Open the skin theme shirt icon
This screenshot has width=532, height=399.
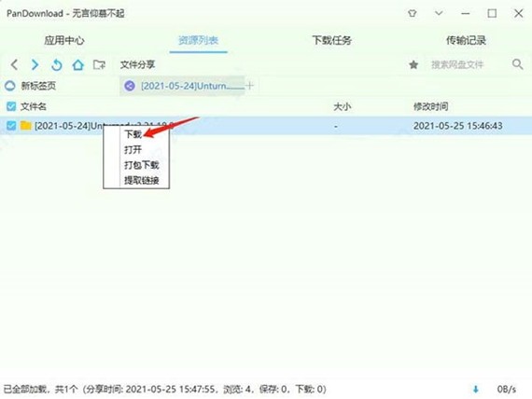(x=412, y=14)
